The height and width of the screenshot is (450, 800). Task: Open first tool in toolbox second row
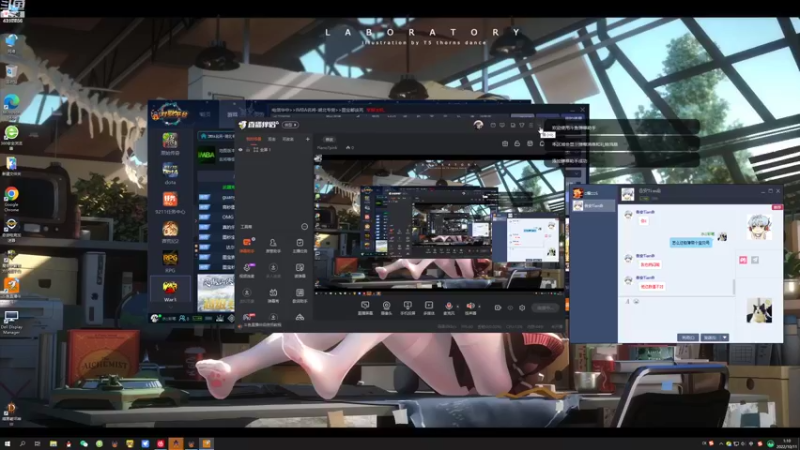(247, 268)
